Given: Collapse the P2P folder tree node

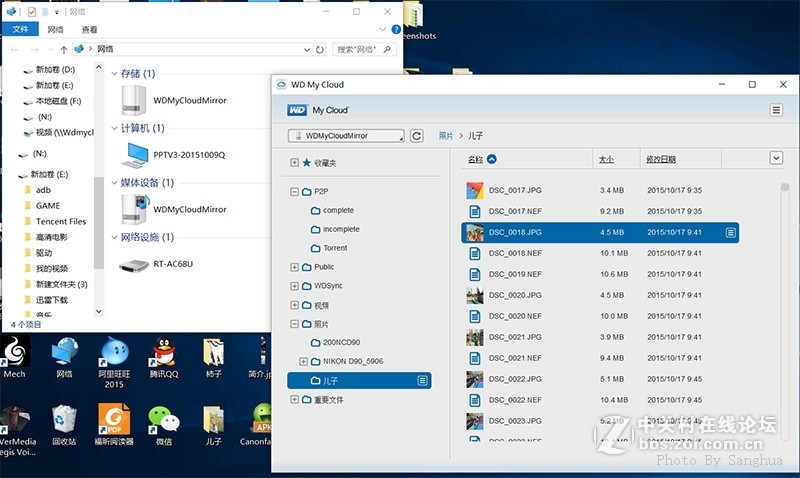Looking at the screenshot, I should point(294,191).
